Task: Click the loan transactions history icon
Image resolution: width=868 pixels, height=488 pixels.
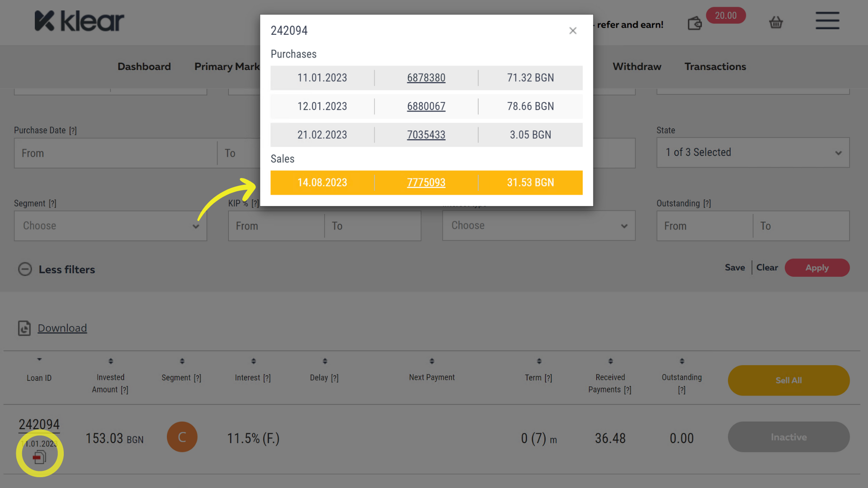Action: point(40,457)
